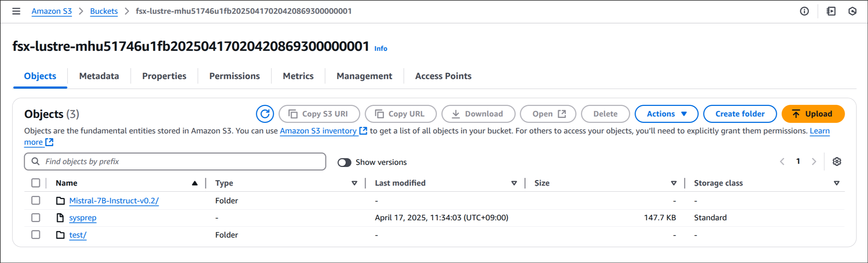Click page number 1 in pagination

point(798,161)
